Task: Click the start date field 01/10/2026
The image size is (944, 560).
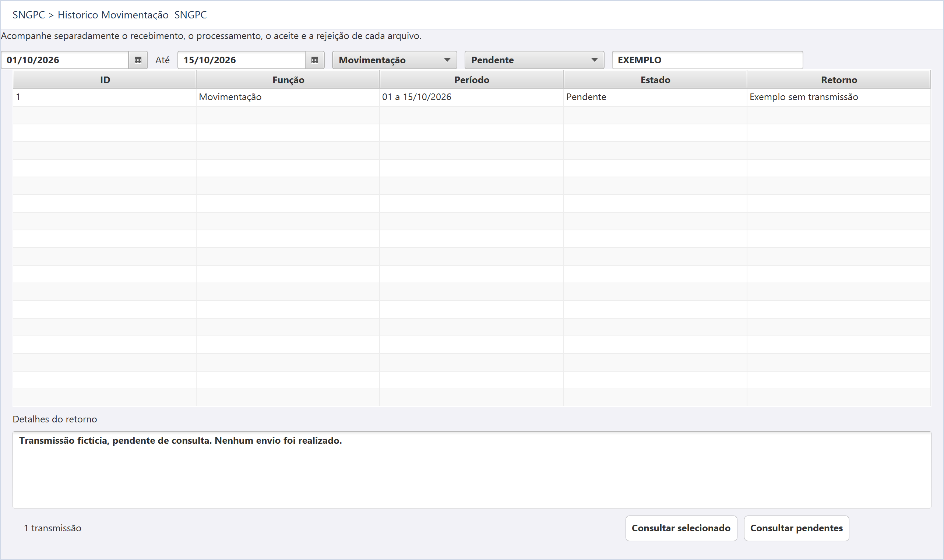Action: point(65,60)
